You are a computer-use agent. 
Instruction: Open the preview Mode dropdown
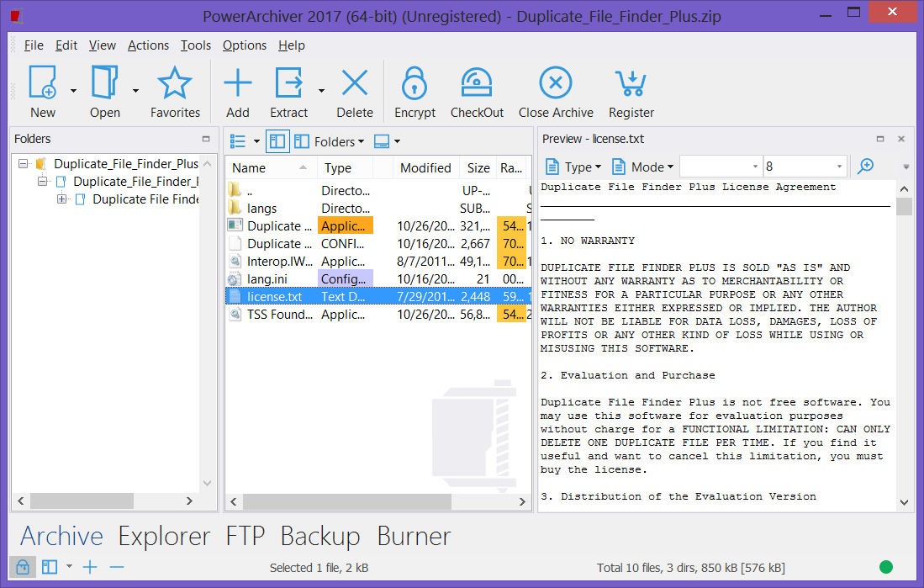643,167
